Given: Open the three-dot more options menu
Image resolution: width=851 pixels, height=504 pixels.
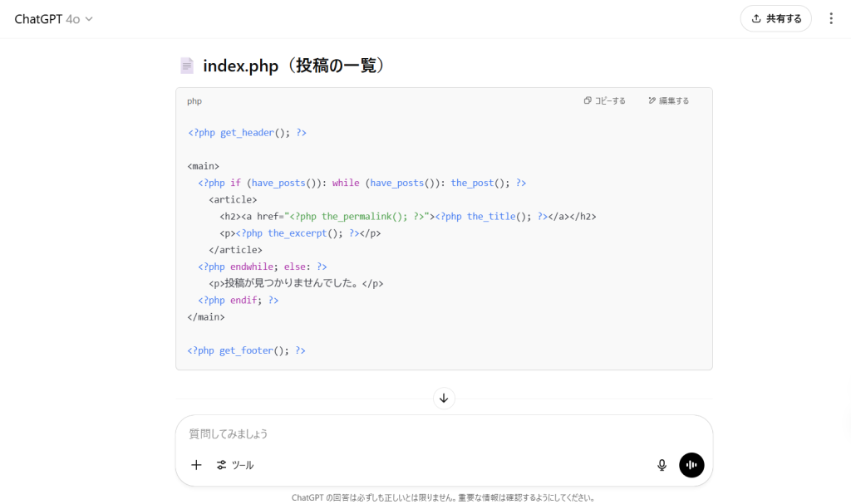Looking at the screenshot, I should (x=831, y=18).
